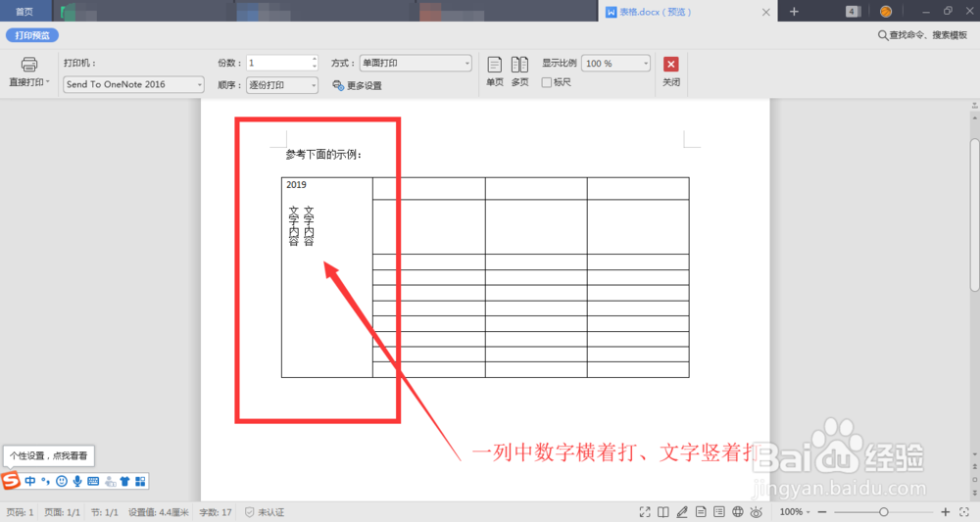The image size is (980, 522).
Task: Open Sogou emoji smiley panel
Action: [x=61, y=482]
